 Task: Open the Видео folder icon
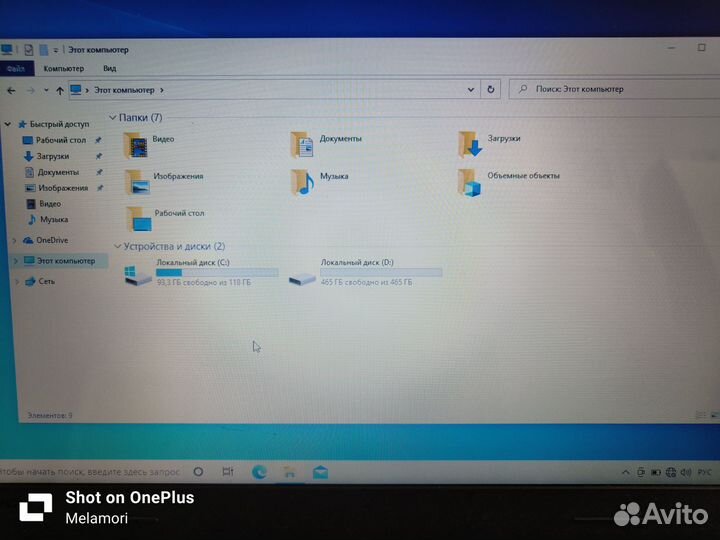click(x=137, y=144)
